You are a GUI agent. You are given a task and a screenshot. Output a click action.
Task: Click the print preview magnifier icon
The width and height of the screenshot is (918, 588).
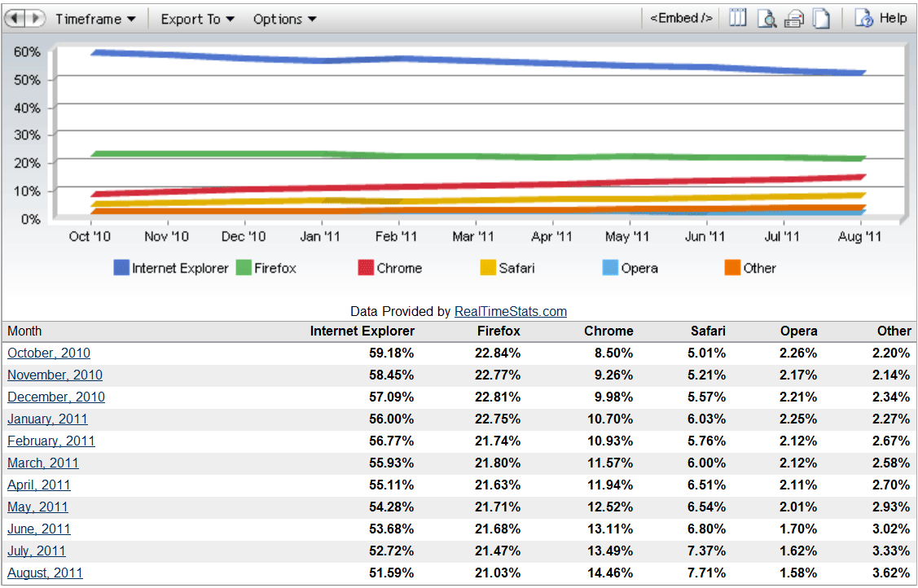766,18
